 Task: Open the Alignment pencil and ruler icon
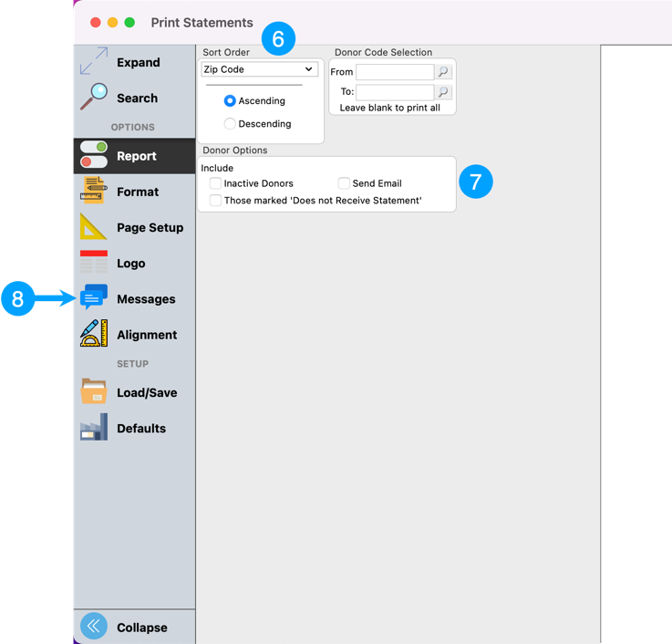pyautogui.click(x=94, y=334)
